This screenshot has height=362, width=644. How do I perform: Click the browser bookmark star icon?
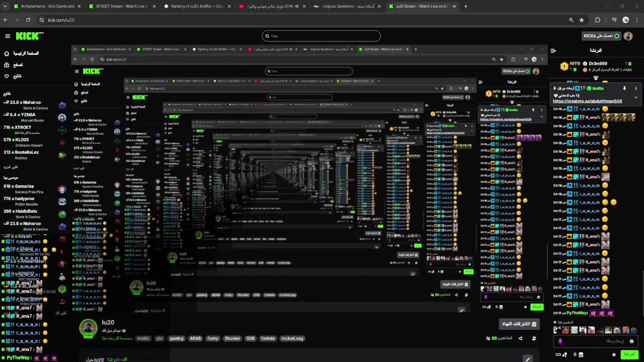(x=582, y=20)
